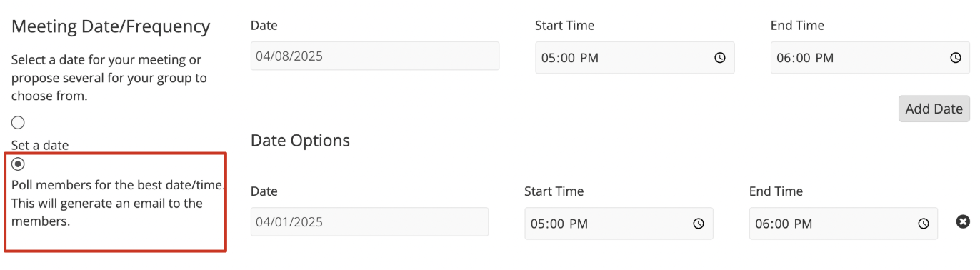Select the "Poll members" radio button
980x270 pixels.
click(x=18, y=164)
